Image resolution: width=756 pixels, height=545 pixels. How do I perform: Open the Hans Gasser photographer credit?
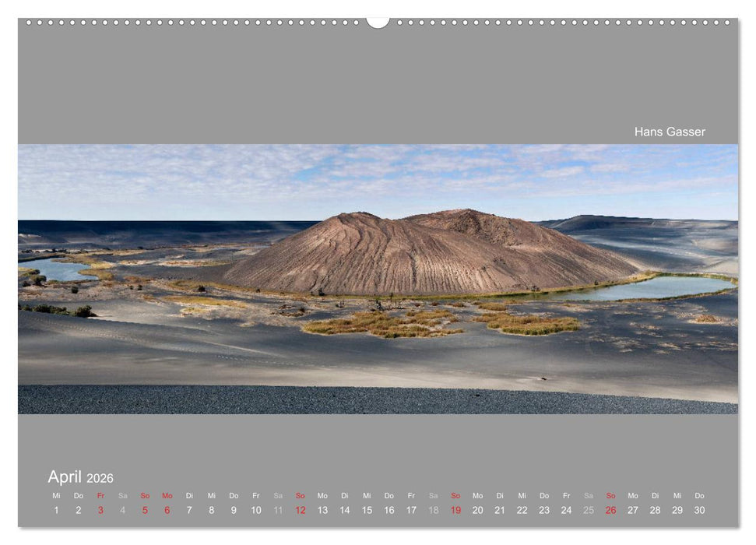coord(670,132)
